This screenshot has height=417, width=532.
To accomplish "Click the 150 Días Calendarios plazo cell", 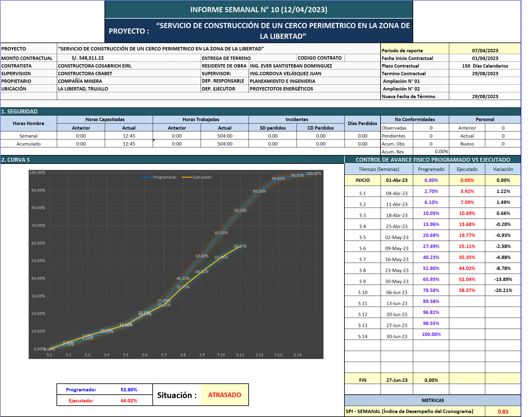I will 485,66.
